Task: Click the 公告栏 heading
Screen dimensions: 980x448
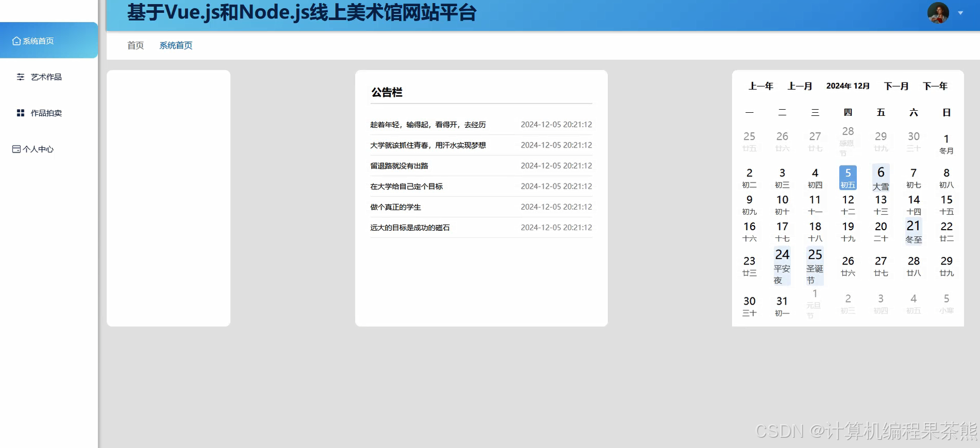Action: tap(387, 93)
